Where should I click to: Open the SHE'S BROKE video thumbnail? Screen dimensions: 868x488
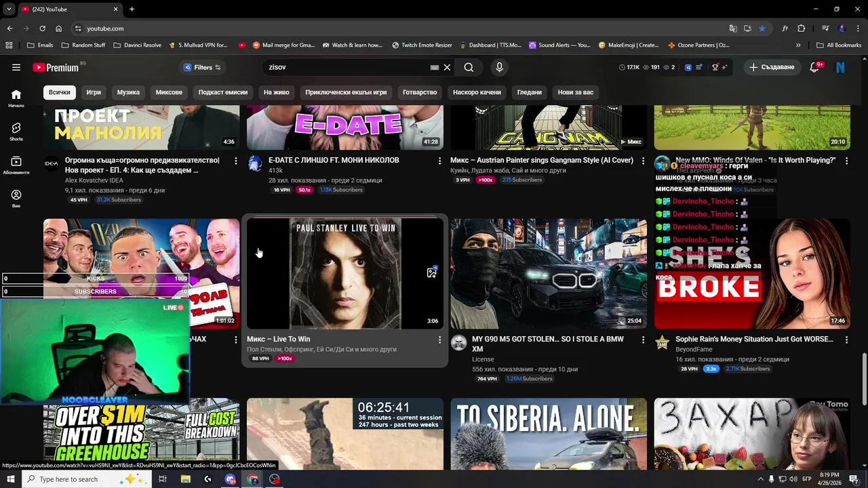point(752,273)
